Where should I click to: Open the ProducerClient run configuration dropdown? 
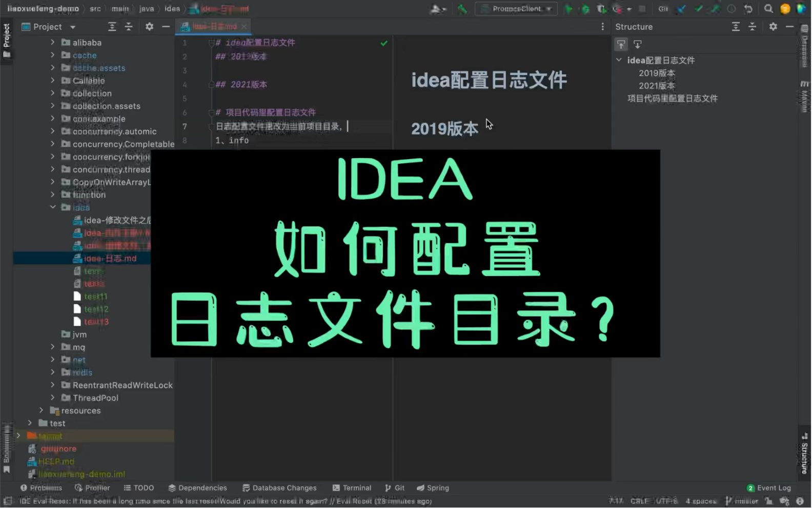pyautogui.click(x=516, y=9)
